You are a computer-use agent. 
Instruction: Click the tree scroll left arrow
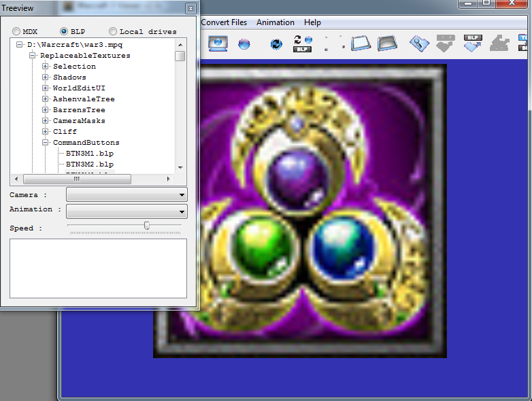pos(16,179)
